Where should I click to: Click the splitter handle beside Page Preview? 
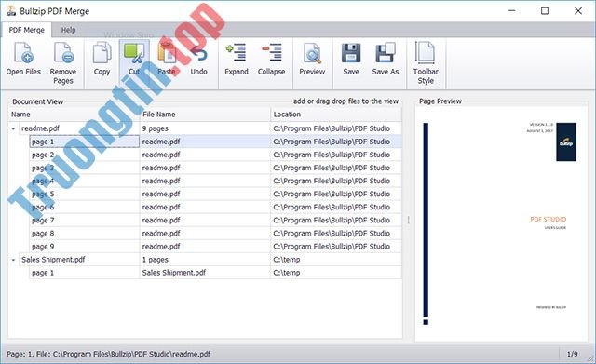pos(409,220)
